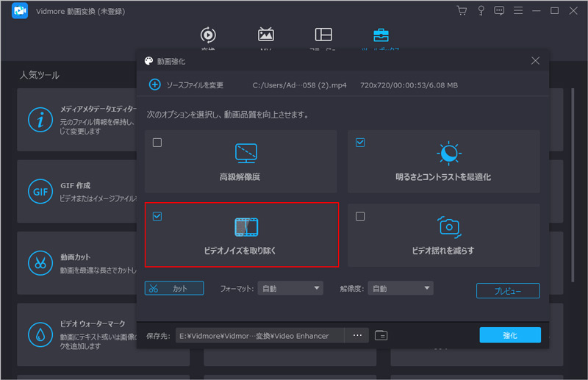This screenshot has width=588, height=380.
Task: Click the key registration icon
Action: pos(481,10)
